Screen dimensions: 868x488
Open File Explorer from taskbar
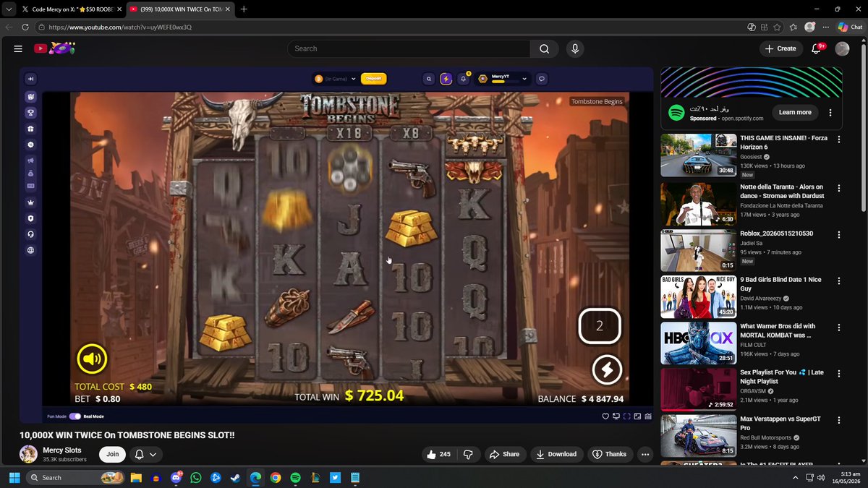[136, 478]
